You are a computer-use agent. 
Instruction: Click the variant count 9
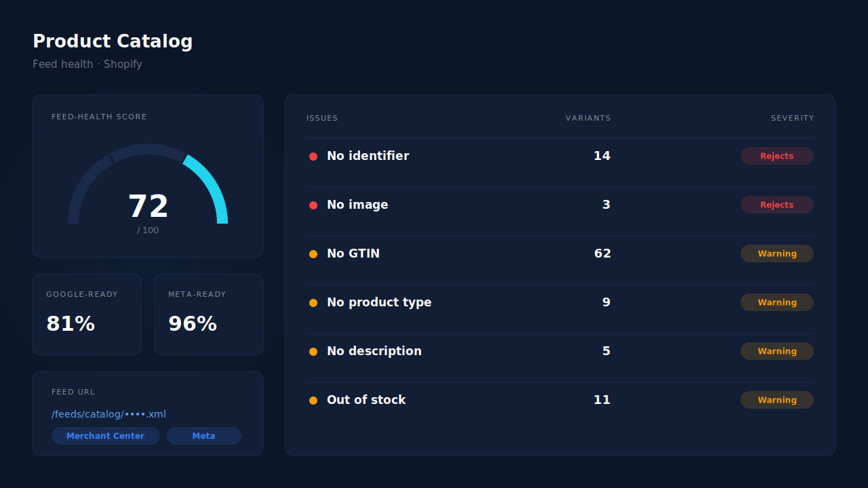click(x=606, y=302)
